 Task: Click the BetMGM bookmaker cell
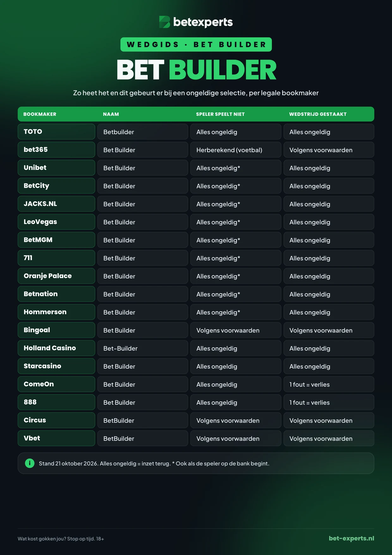(x=56, y=240)
